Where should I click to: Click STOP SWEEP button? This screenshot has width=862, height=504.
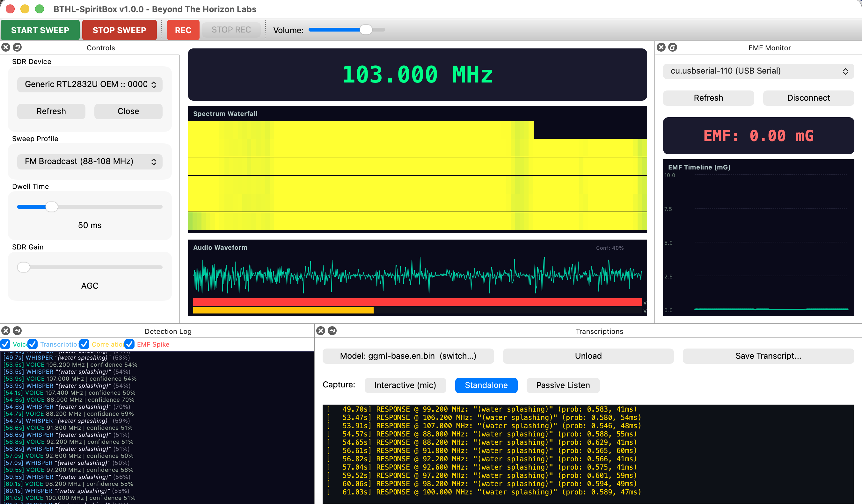[119, 30]
